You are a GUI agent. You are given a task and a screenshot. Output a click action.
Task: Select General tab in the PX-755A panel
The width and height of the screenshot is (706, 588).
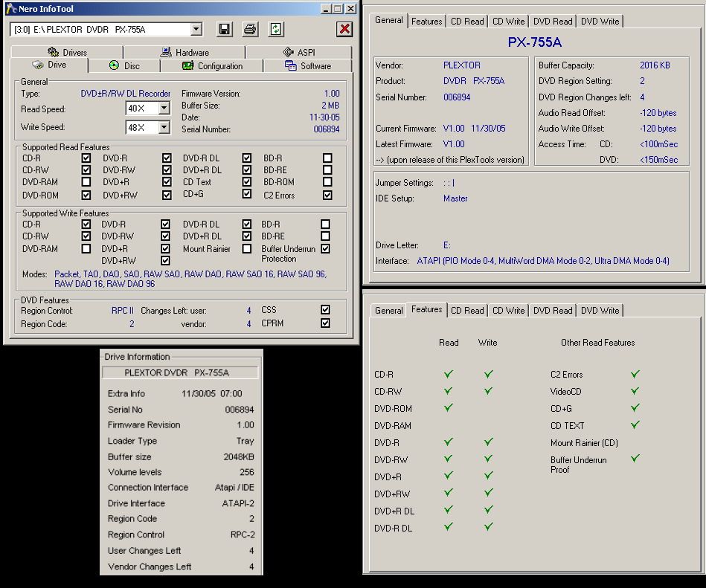click(x=389, y=20)
